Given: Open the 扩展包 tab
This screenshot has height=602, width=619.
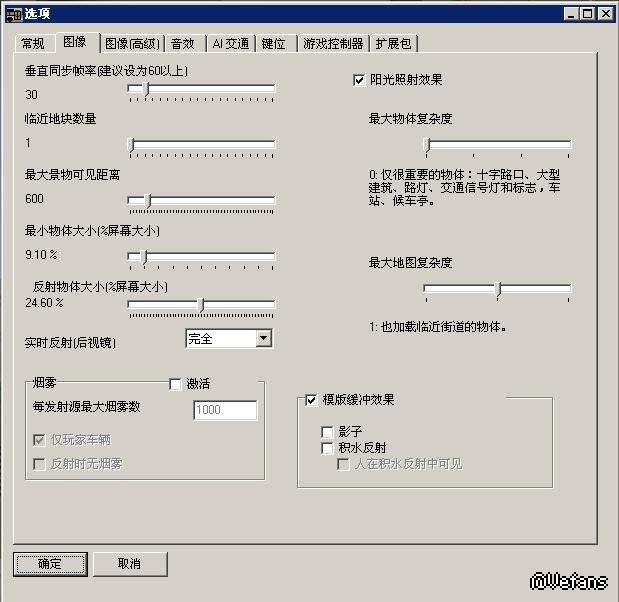Looking at the screenshot, I should pyautogui.click(x=394, y=43).
